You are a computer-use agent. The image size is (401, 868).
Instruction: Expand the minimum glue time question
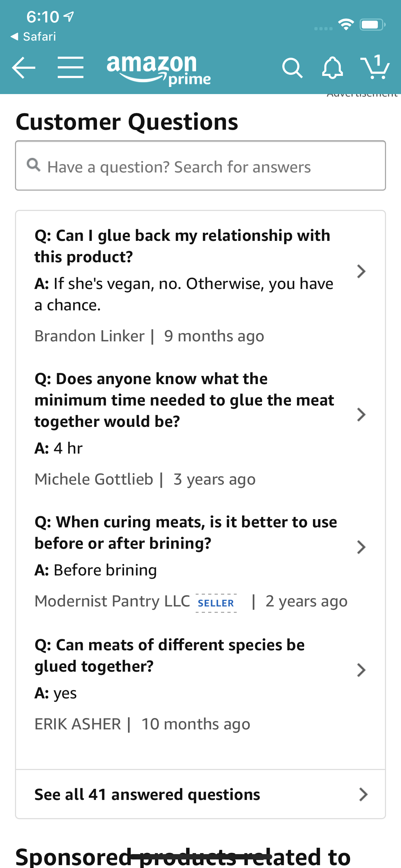point(361,414)
